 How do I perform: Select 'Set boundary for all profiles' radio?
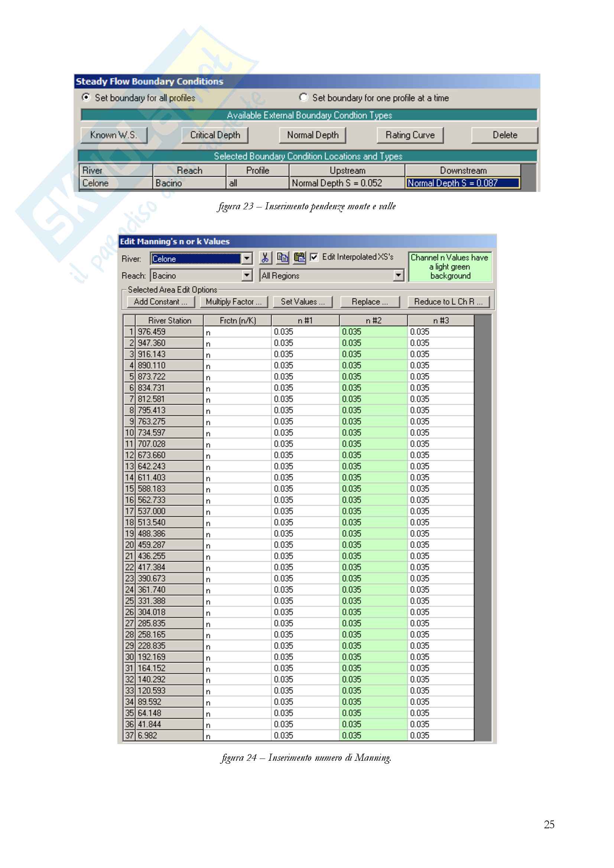[86, 98]
